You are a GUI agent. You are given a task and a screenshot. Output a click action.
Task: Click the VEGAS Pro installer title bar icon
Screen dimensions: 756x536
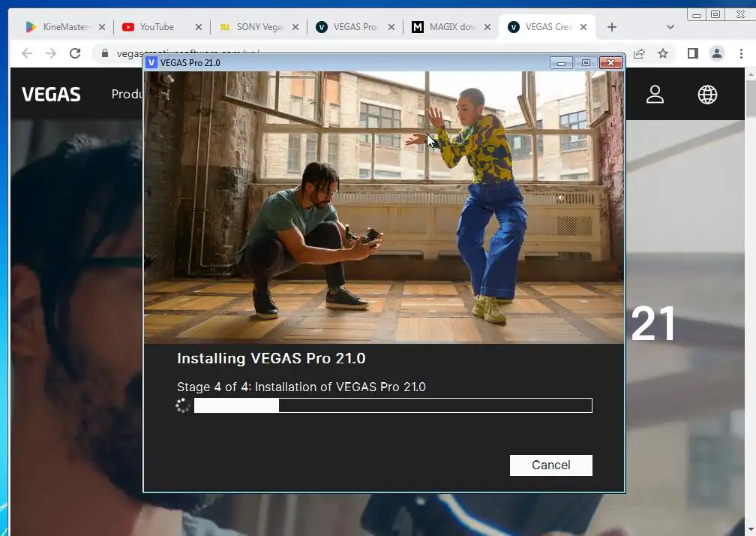coord(151,63)
